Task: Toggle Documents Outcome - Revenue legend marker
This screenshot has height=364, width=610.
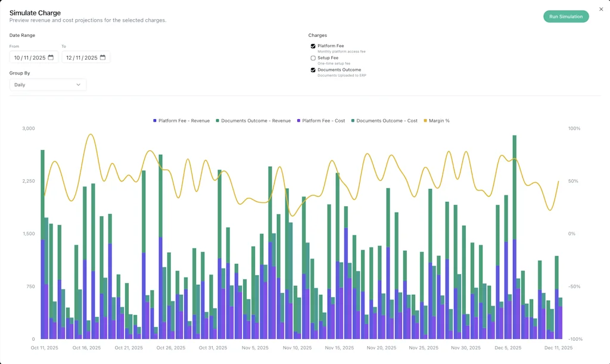Action: [x=217, y=121]
